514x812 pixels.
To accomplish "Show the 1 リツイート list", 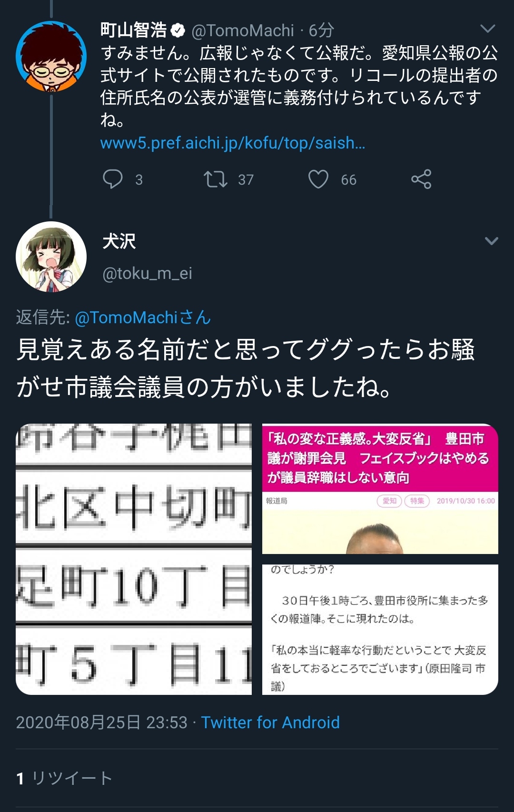I will (x=64, y=778).
